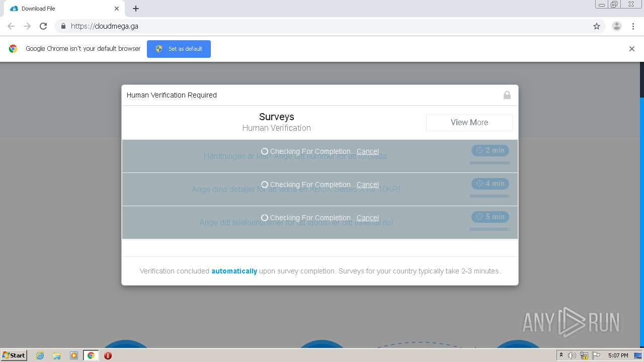Click the padlock site info icon
Screen dimensions: 644x362
coord(63,26)
